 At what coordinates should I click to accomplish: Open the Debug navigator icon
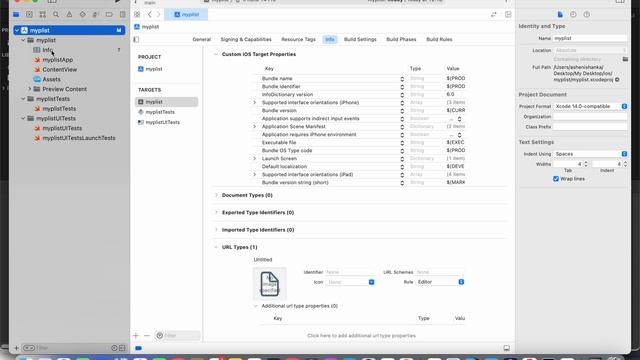click(96, 15)
